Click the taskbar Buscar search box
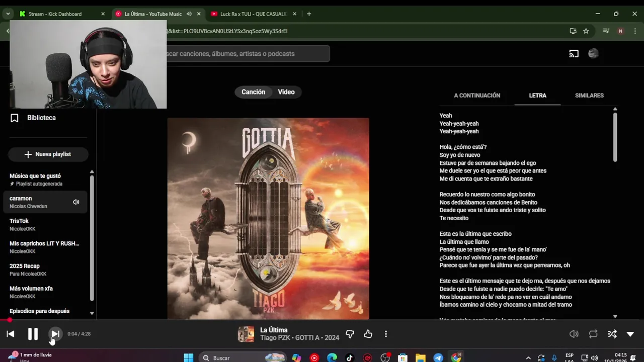Screen dimensions: 644x362 tap(244, 358)
